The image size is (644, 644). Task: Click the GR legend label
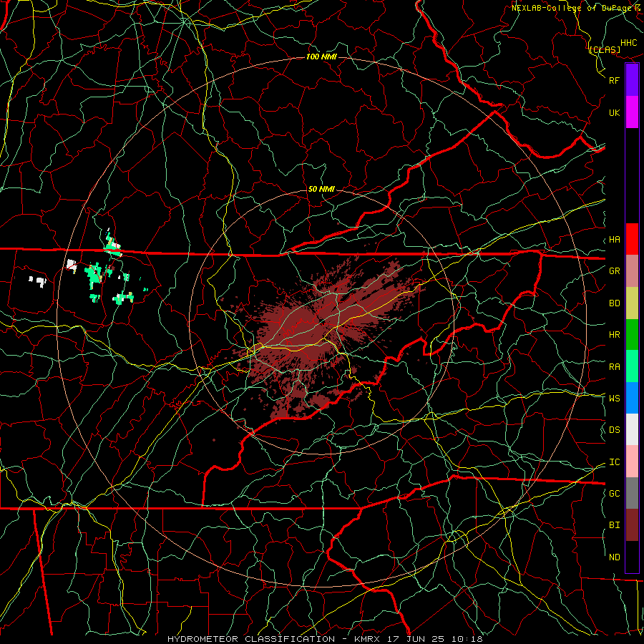tap(614, 271)
